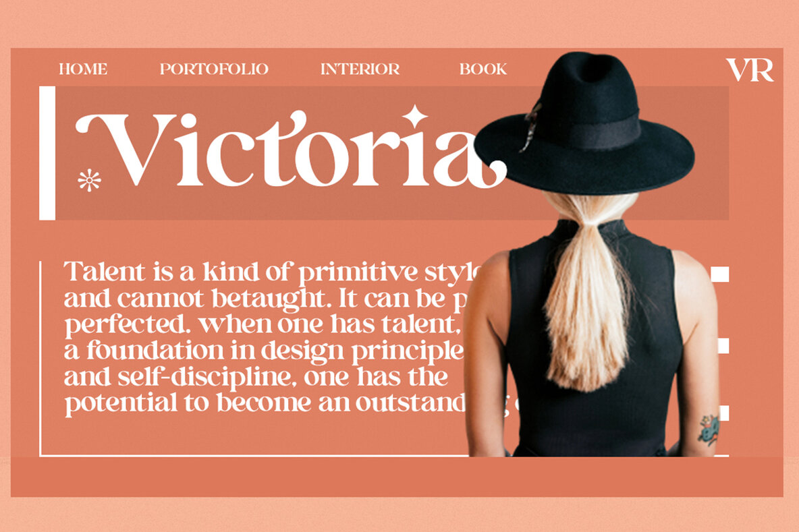
Task: Click the large Victoria heading
Action: [x=290, y=148]
